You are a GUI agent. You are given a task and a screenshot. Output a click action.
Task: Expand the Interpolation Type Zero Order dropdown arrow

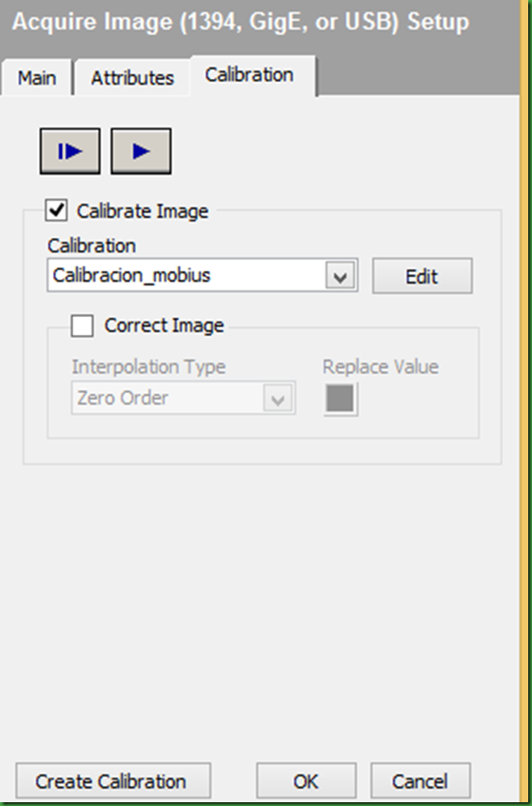pos(278,399)
